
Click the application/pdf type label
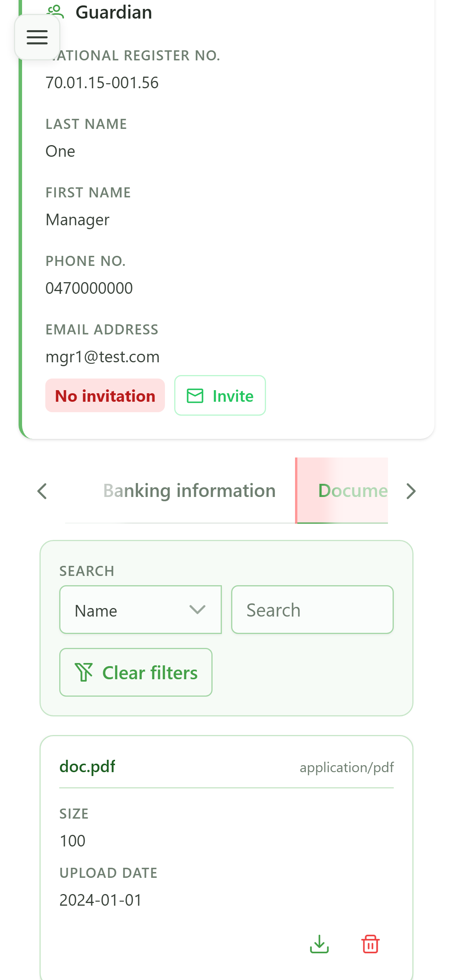347,768
